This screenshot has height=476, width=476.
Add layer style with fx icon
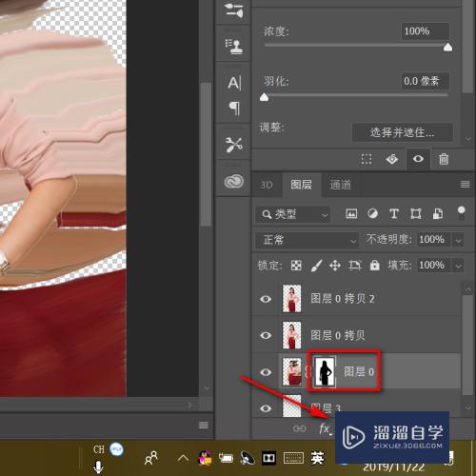coord(325,428)
